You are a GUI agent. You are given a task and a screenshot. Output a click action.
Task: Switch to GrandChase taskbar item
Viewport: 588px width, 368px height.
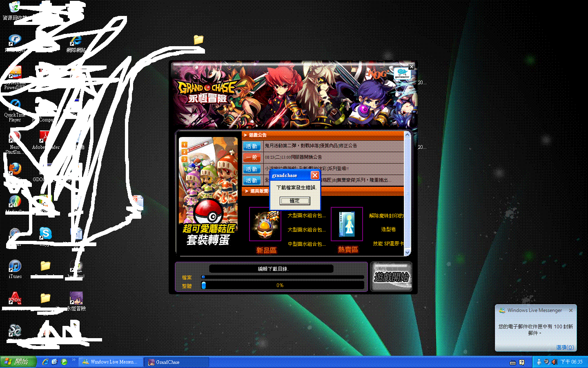(176, 362)
